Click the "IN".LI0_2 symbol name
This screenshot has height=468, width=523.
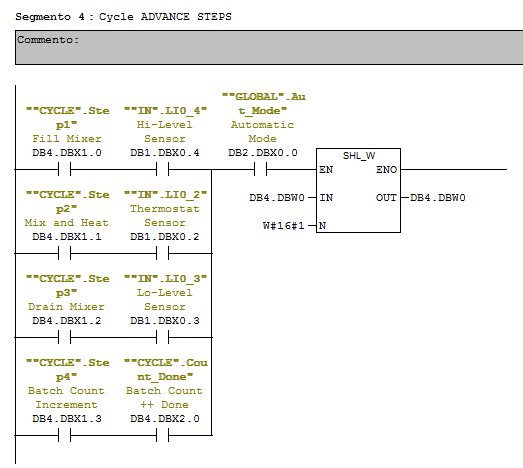(x=165, y=194)
